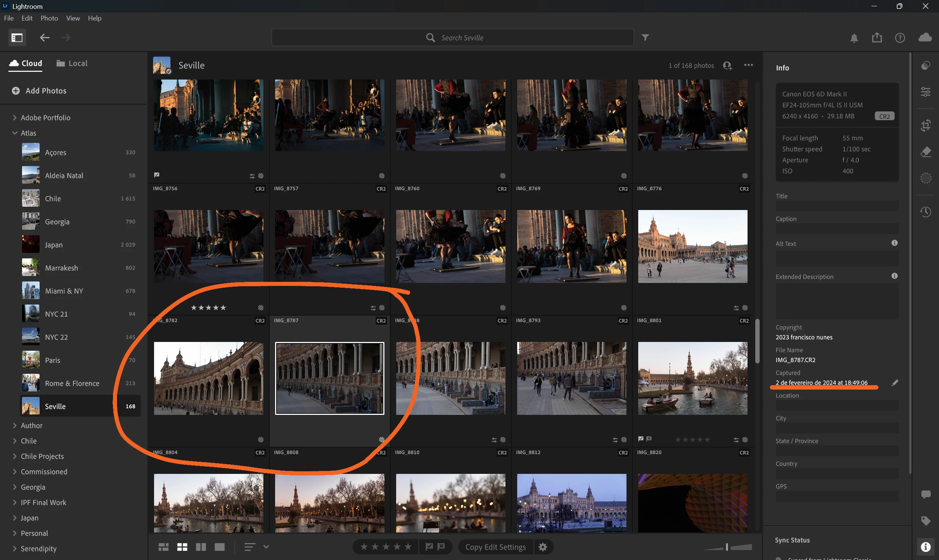Open the Edit sliders panel
Screen dimensions: 939x560
pos(925,92)
